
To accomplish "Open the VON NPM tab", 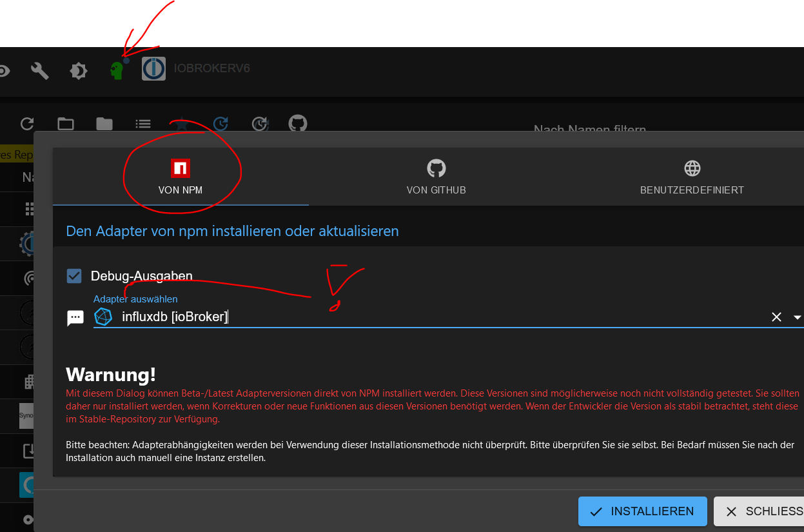I will click(x=181, y=177).
